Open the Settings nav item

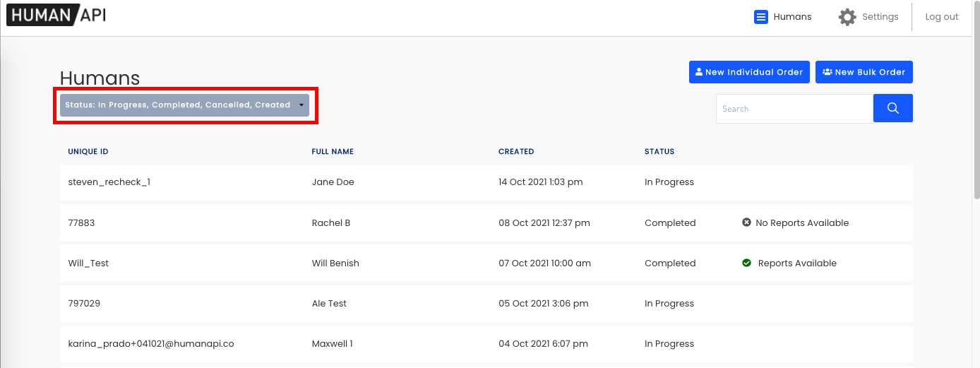pos(868,17)
